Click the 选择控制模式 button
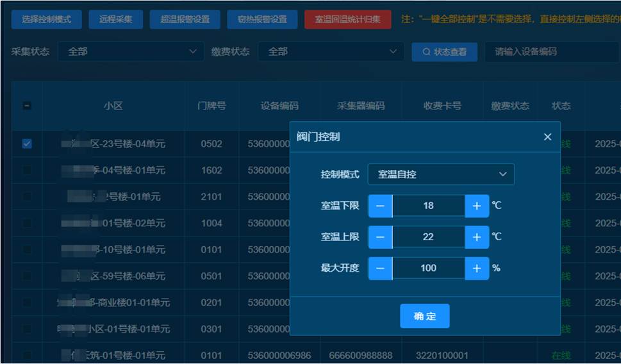 tap(46, 19)
